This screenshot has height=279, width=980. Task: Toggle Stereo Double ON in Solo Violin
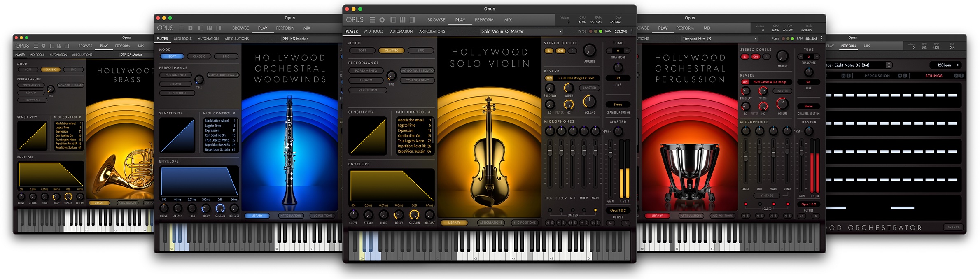tap(560, 51)
